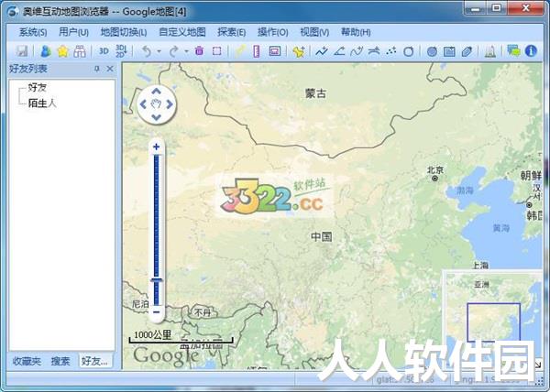Screen dimensions: 550x392
Task: Toggle the 3D/2D switch icon
Action: coord(121,51)
